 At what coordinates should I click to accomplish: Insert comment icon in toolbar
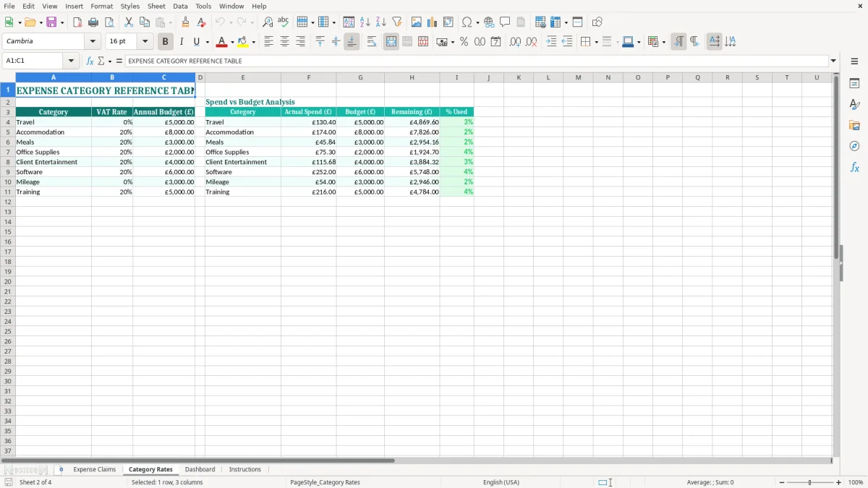tap(505, 22)
